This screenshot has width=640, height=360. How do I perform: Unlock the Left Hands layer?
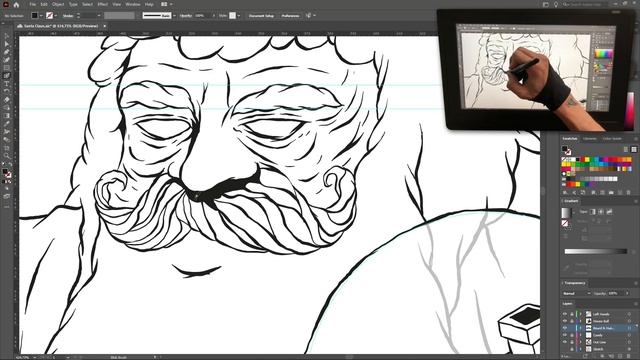coord(572,314)
